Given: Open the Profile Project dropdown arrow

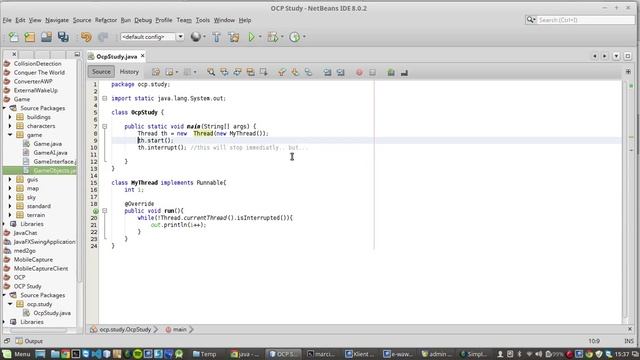Looking at the screenshot, I should click(x=304, y=37).
